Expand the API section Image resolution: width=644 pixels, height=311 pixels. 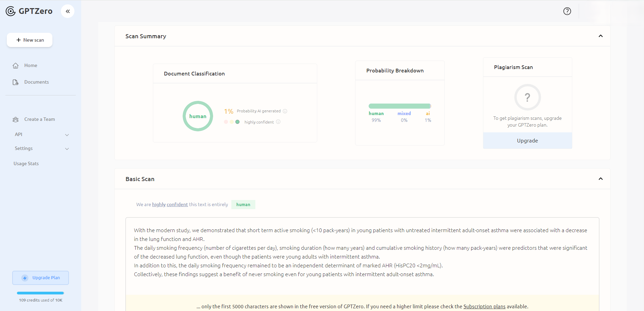(67, 134)
